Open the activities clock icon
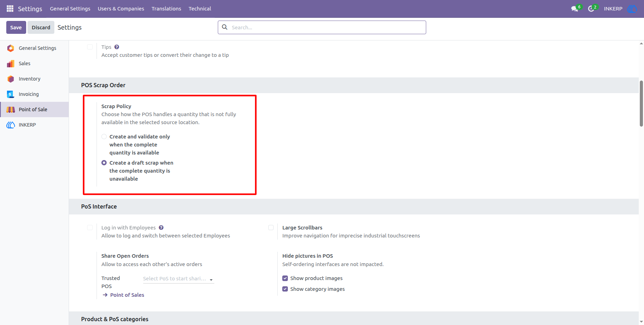This screenshot has height=325, width=644. click(x=591, y=9)
